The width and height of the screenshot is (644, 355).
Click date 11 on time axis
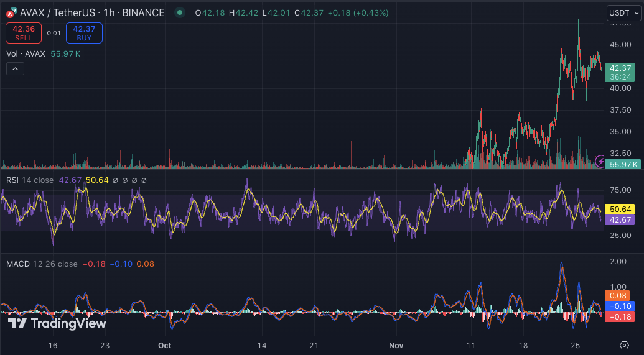(x=470, y=345)
